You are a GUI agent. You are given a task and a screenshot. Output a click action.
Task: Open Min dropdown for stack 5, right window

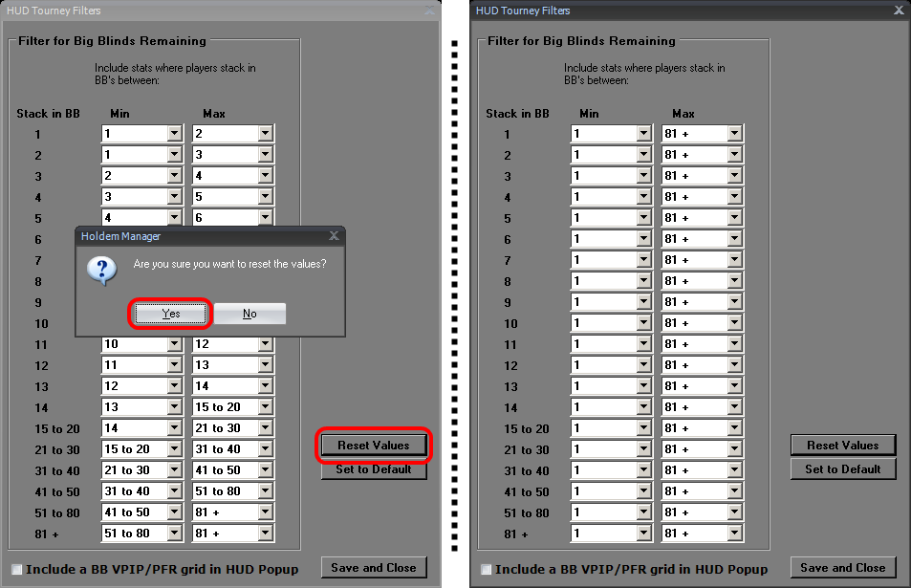point(643,217)
